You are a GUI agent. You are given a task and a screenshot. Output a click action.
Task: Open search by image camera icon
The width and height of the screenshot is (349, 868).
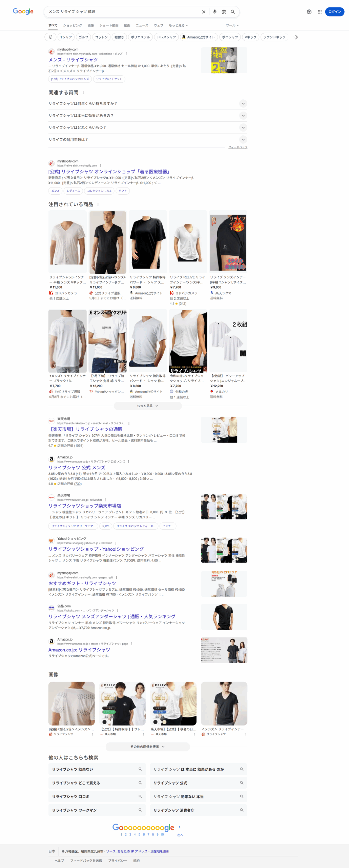[224, 12]
